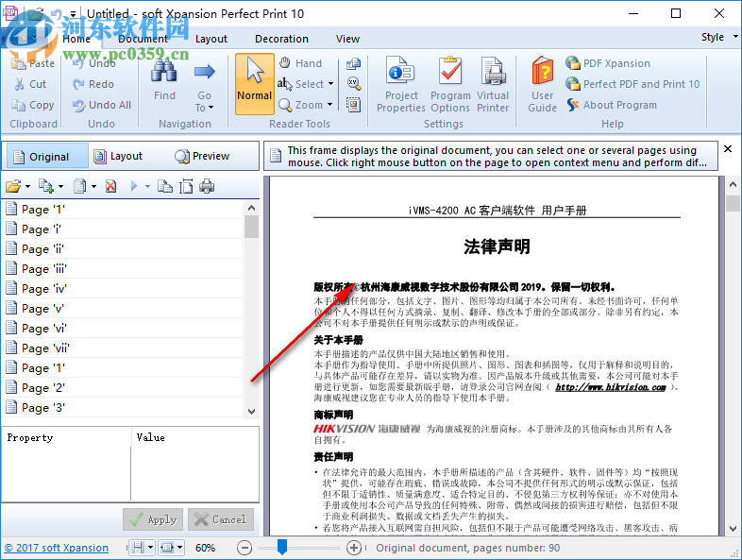The image size is (742, 560).
Task: Choose the Select text tool
Action: pyautogui.click(x=301, y=84)
